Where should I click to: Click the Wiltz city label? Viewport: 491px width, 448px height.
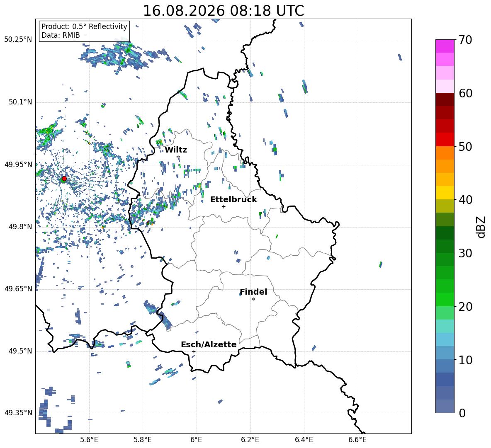click(176, 150)
